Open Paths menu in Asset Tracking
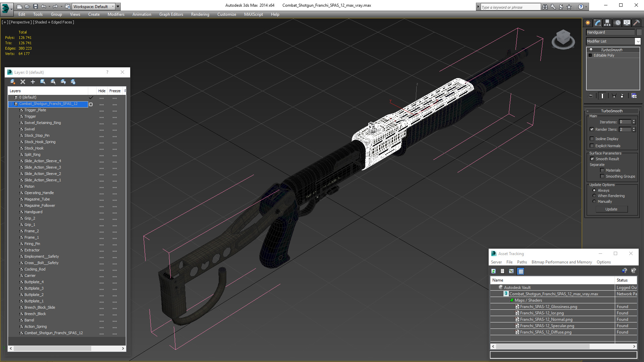Screen dimensions: 644x362 click(x=522, y=262)
